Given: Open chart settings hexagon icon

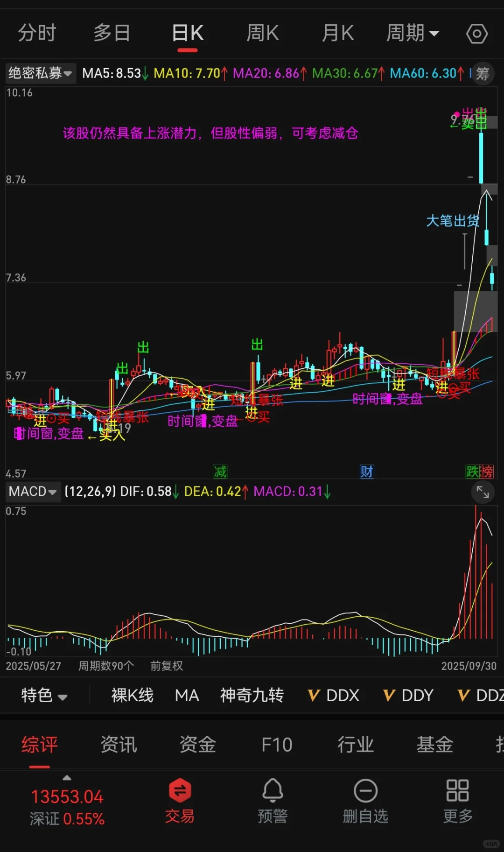Looking at the screenshot, I should (x=477, y=34).
